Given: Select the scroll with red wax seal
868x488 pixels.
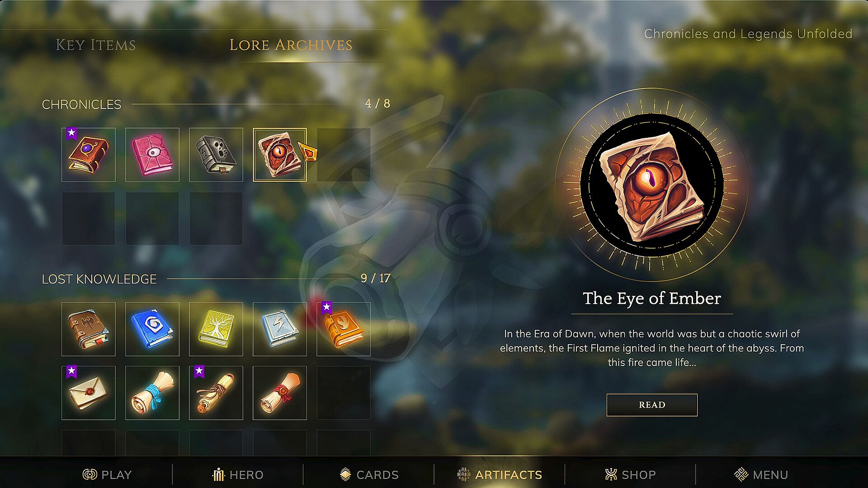Looking at the screenshot, I should 280,393.
